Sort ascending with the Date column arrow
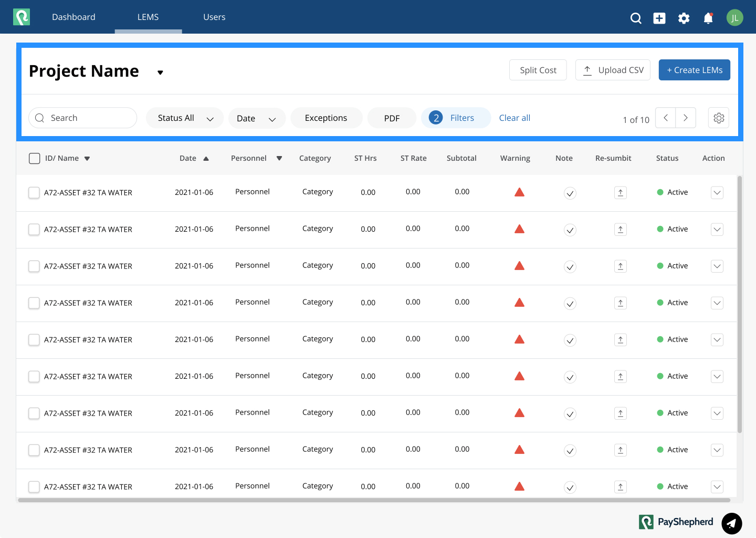The width and height of the screenshot is (756, 538). point(206,159)
